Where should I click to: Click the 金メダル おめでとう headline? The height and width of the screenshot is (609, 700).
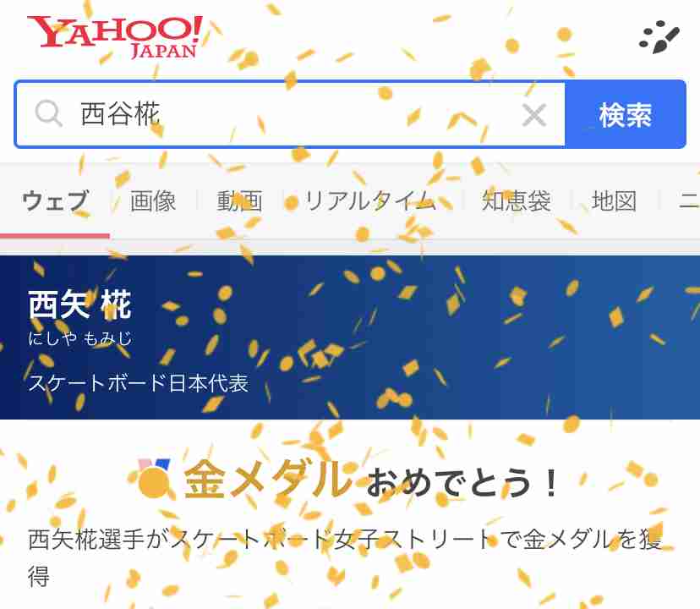coord(371,480)
